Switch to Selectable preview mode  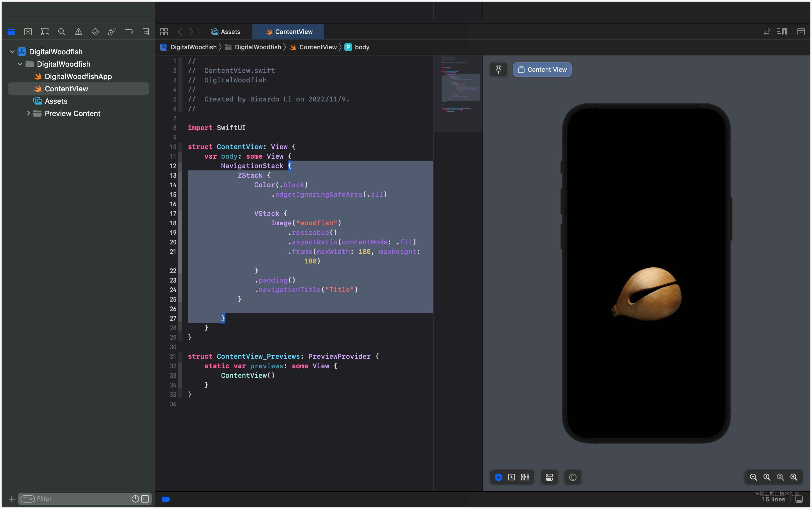[511, 477]
